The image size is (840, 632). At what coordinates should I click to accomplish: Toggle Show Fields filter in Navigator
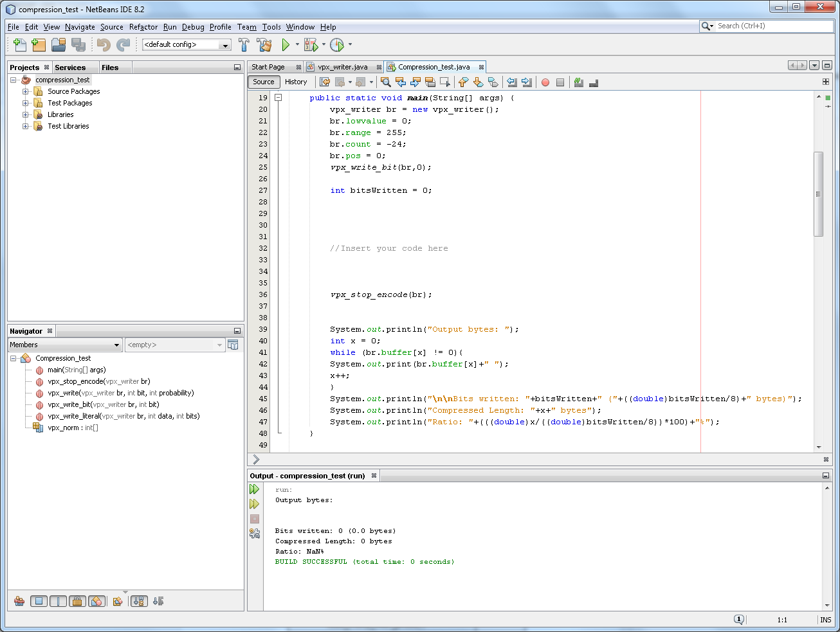(39, 601)
